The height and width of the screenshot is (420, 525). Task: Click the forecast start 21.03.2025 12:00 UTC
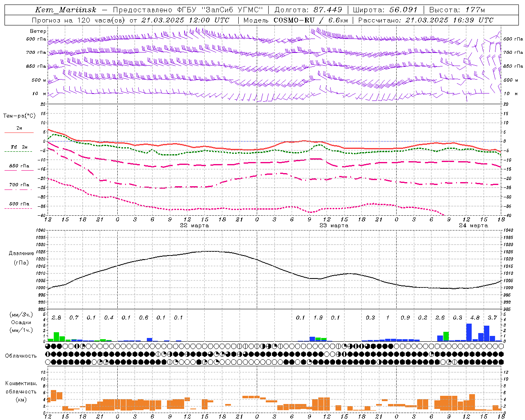click(185, 20)
